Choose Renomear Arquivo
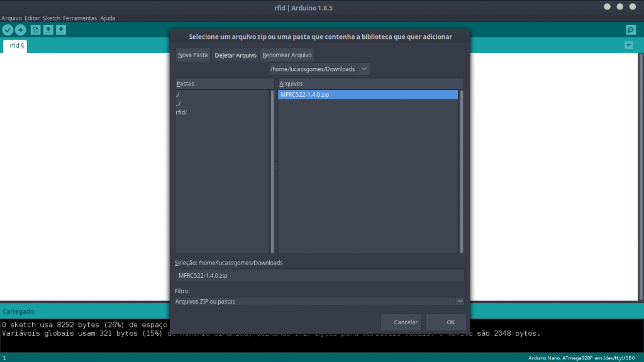The width and height of the screenshot is (644, 362). pyautogui.click(x=287, y=55)
